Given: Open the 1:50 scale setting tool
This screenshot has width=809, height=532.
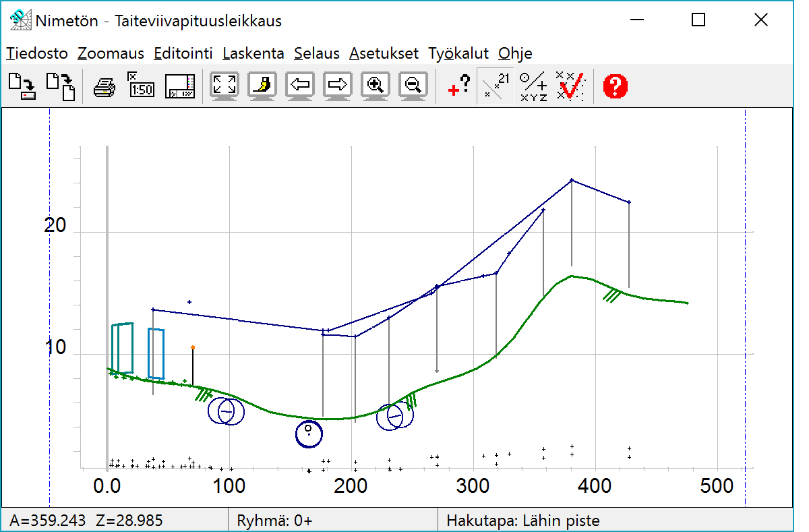Looking at the screenshot, I should [140, 86].
